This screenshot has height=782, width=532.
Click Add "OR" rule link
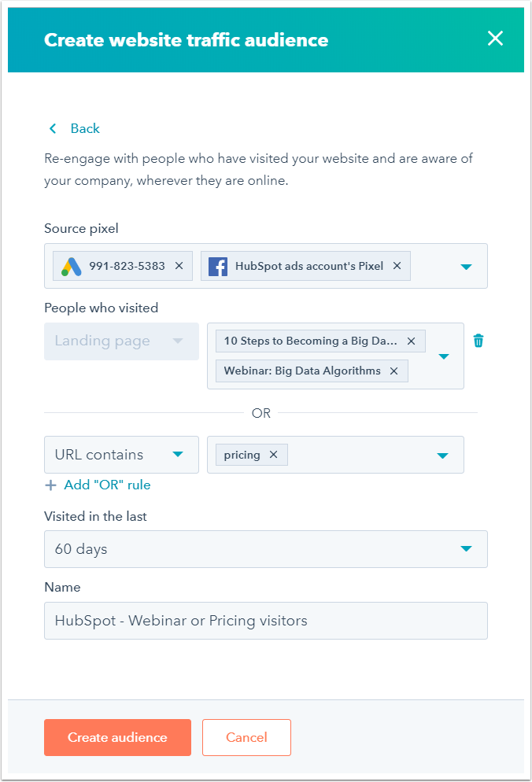[x=98, y=485]
